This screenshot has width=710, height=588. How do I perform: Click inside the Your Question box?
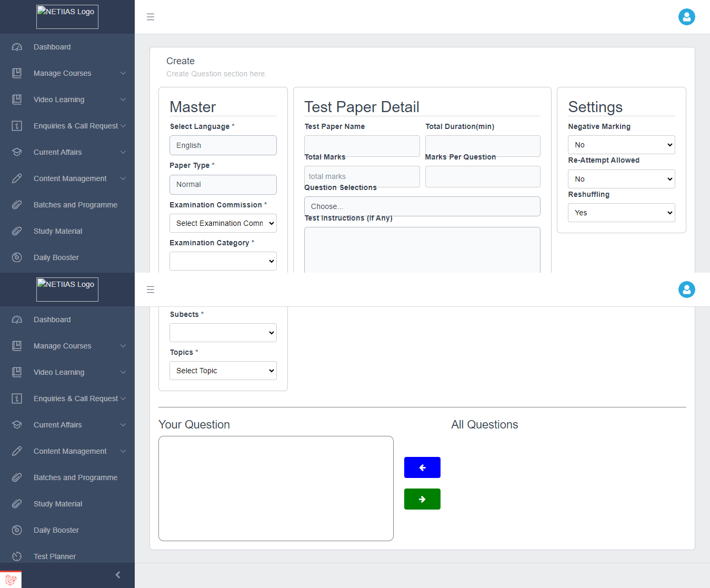coord(276,488)
